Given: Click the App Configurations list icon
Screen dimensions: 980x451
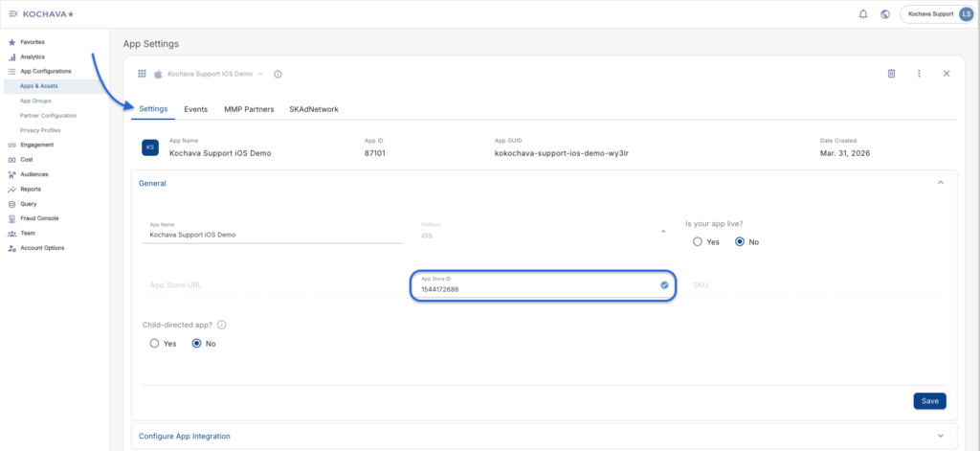Looking at the screenshot, I should [11, 71].
